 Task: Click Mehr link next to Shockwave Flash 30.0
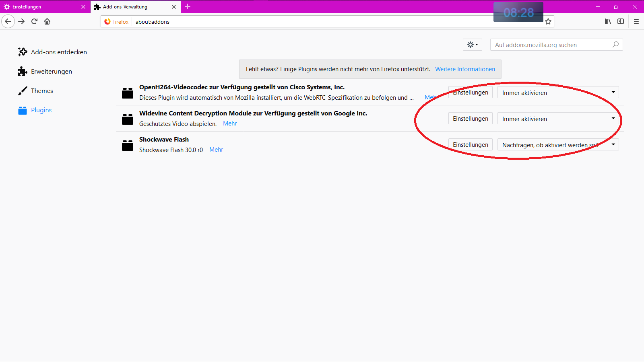point(216,150)
